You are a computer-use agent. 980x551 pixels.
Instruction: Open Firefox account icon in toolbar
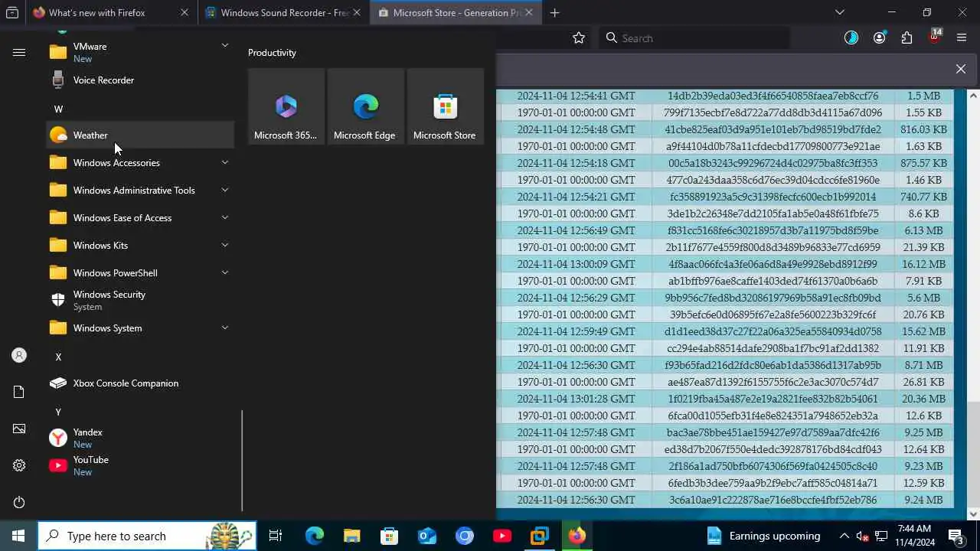[x=879, y=38]
